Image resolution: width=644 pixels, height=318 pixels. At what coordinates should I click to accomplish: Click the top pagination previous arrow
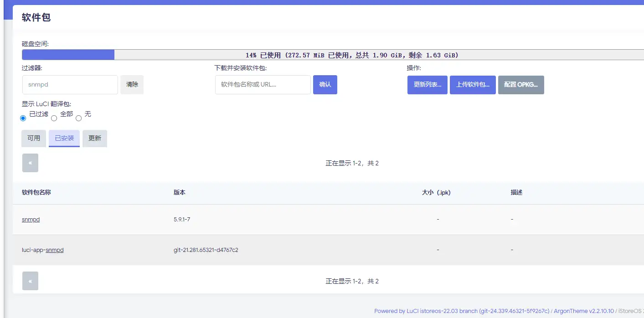coord(30,163)
